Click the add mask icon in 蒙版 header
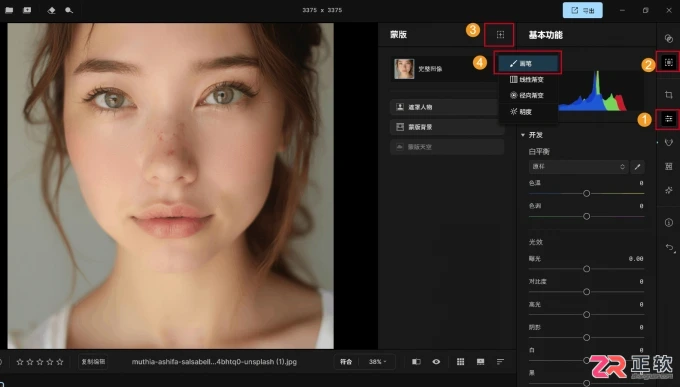 click(x=500, y=35)
